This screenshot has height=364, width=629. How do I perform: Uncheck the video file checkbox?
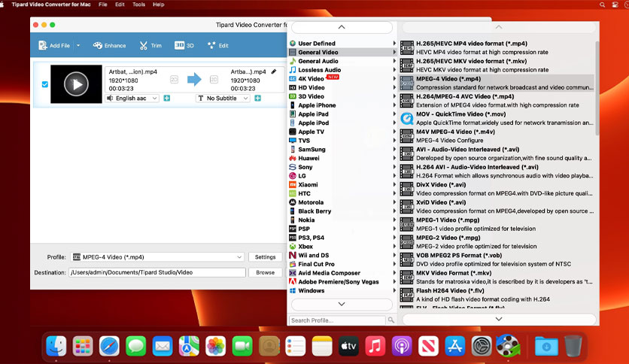point(45,84)
